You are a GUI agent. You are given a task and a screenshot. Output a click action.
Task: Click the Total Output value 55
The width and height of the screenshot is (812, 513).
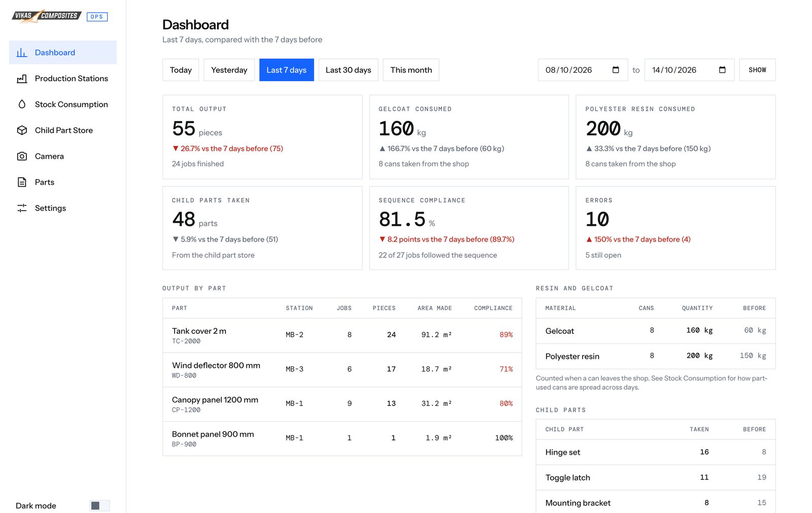coord(184,128)
